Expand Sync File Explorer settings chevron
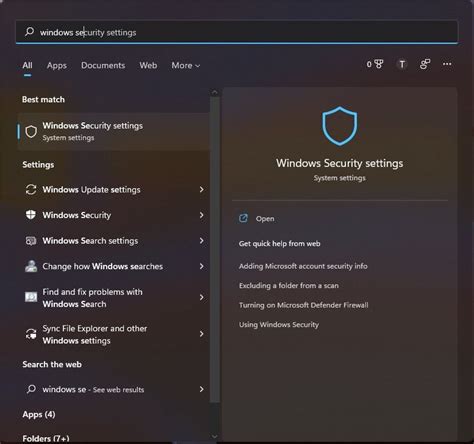Image resolution: width=474 pixels, height=444 pixels. point(201,334)
